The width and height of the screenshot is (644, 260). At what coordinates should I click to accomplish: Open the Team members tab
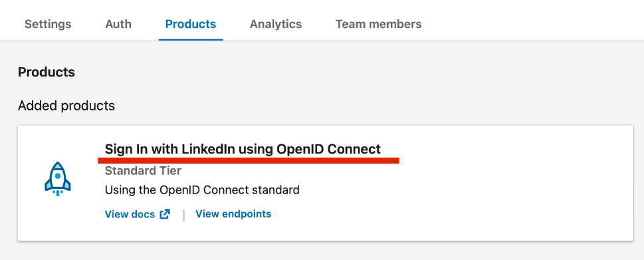click(378, 24)
